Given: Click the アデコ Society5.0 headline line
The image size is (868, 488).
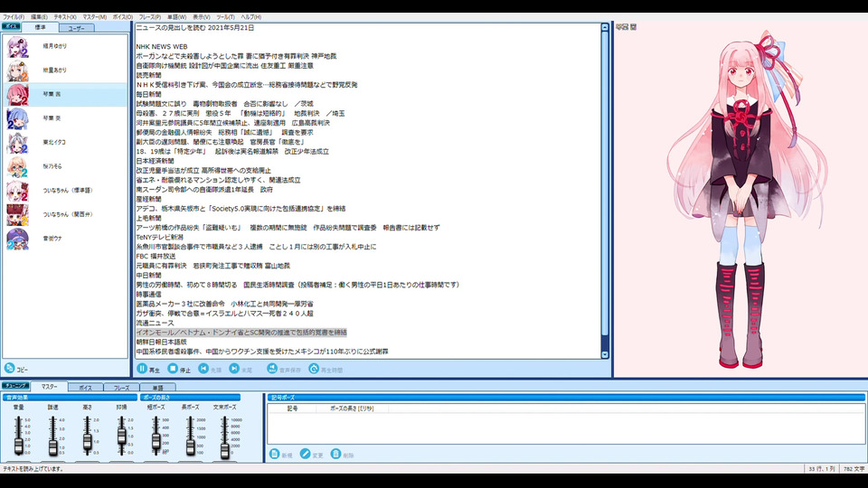Looking at the screenshot, I should click(x=241, y=209).
